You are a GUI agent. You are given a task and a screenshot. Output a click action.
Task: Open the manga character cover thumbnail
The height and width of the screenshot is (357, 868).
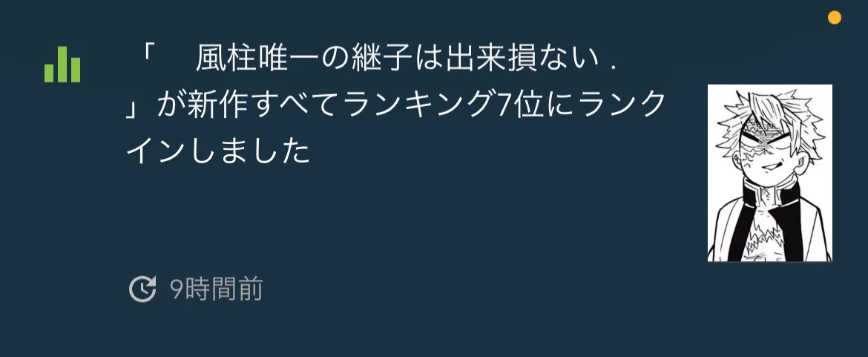(x=769, y=173)
